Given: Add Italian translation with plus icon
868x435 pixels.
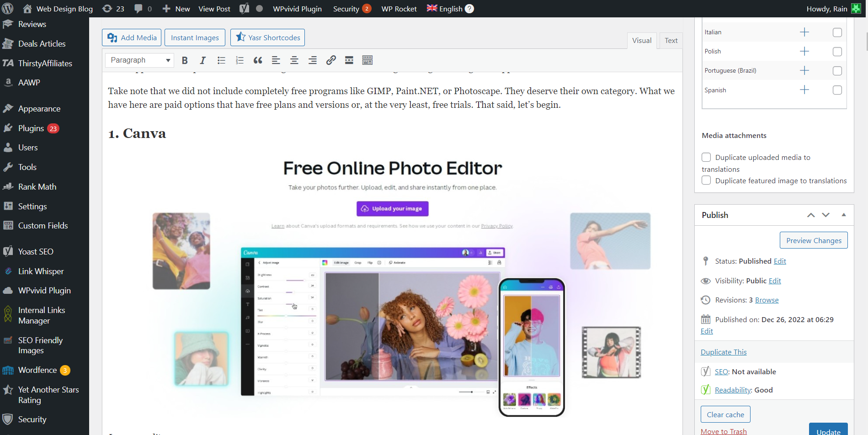Looking at the screenshot, I should click(804, 32).
